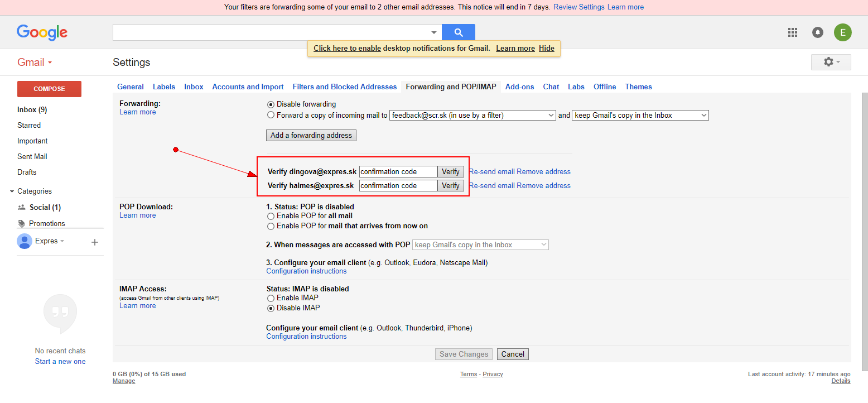Screen dimensions: 868x403
Task: Select Enable POP for all mail
Action: pos(271,216)
